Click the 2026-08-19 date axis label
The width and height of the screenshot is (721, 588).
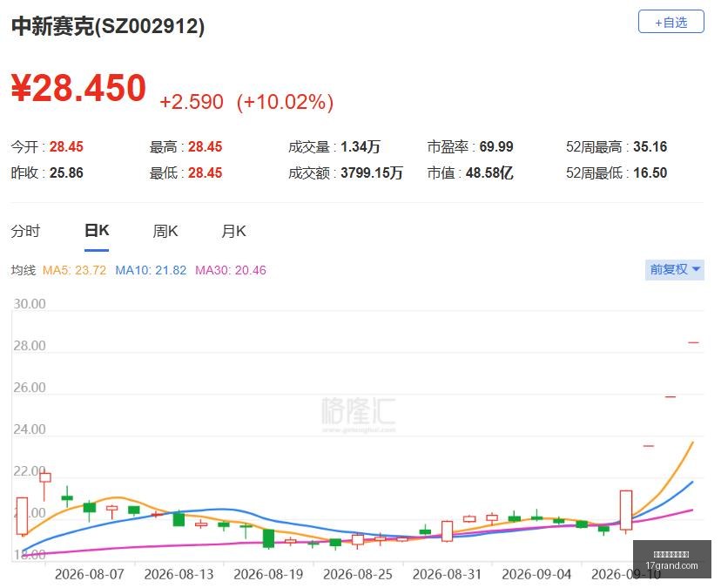(x=268, y=574)
